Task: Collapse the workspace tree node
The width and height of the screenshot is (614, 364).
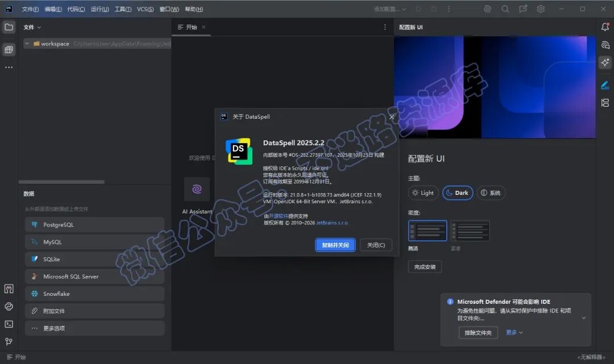Action: 27,44
